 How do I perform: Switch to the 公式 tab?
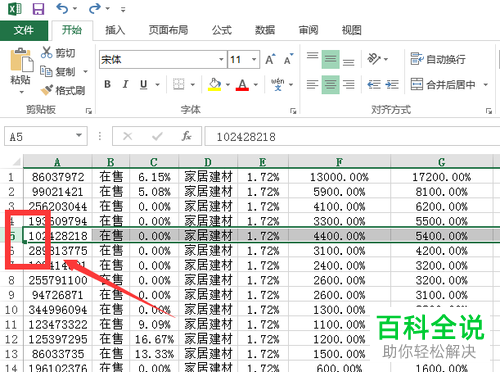(222, 30)
